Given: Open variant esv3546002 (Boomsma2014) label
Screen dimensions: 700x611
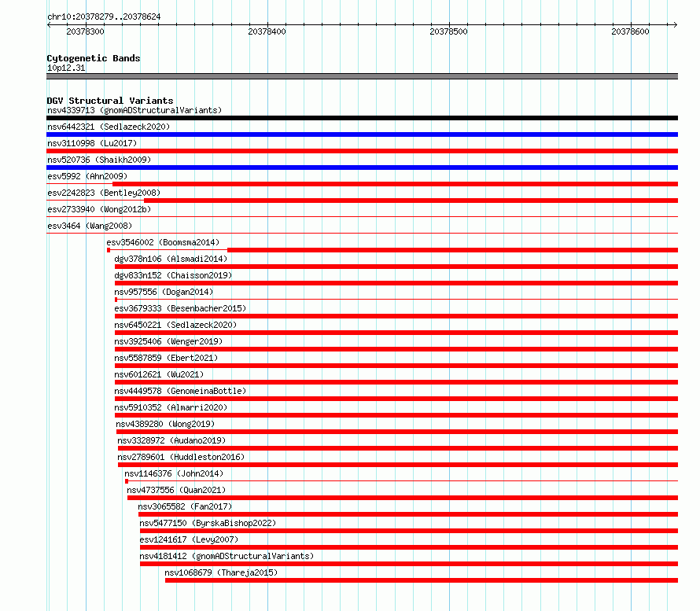Looking at the screenshot, I should tap(163, 242).
